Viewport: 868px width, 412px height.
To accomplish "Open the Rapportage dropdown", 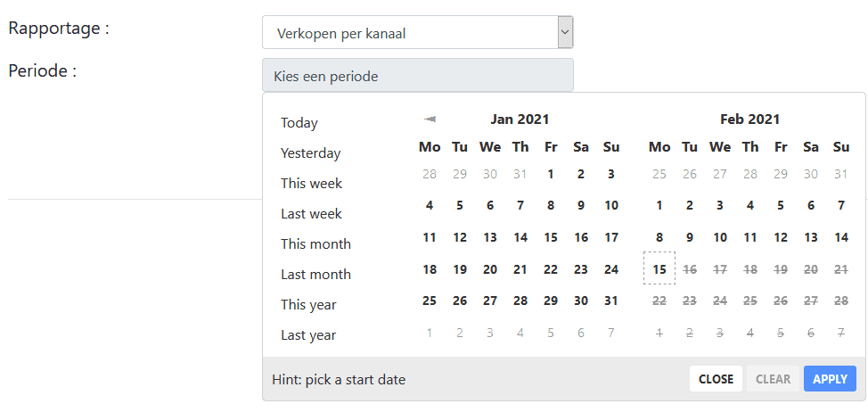I will tap(417, 32).
